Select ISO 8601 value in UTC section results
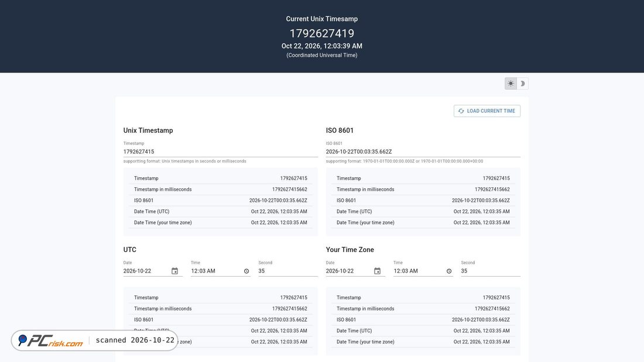 pos(278,320)
